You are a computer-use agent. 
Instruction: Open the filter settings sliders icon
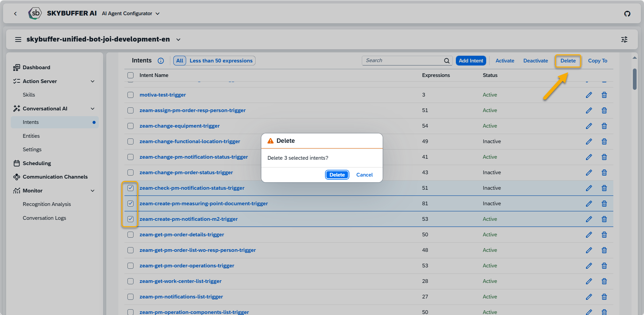624,40
